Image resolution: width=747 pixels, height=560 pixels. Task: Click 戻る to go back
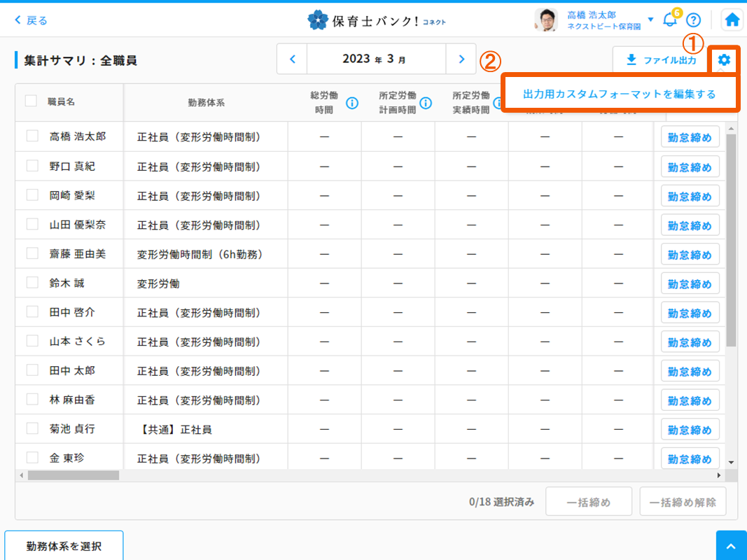(x=32, y=20)
